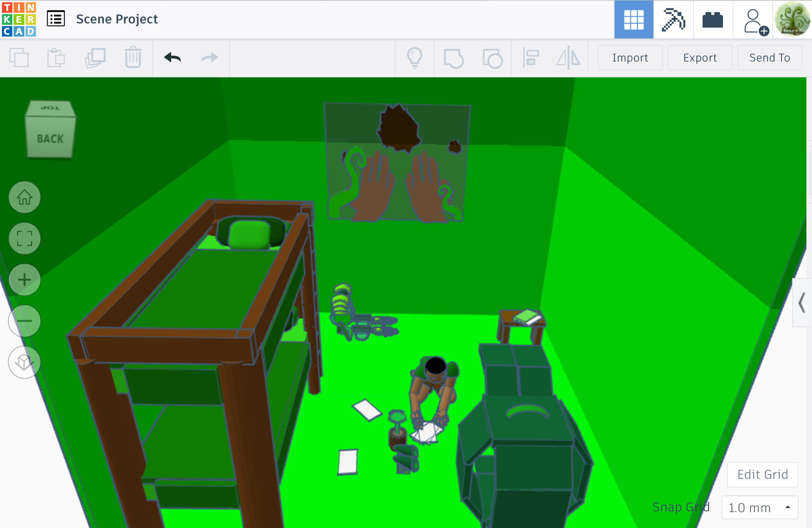812x528 pixels.
Task: Fit all in view button
Action: [25, 238]
